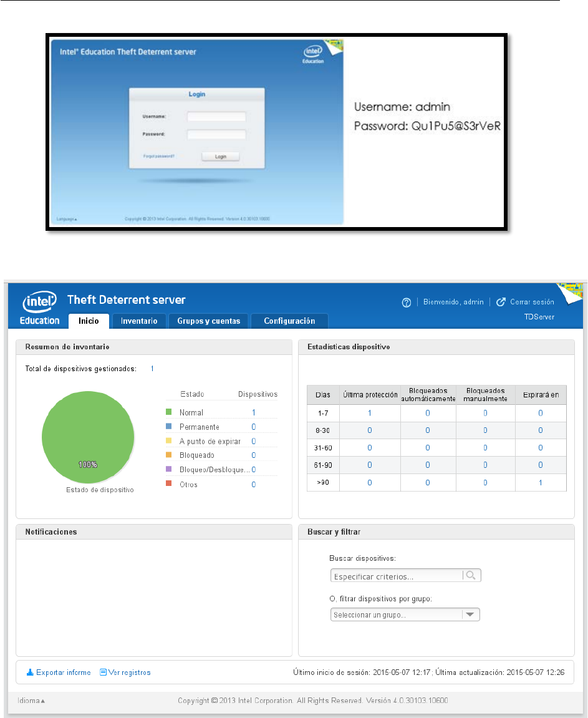Click the Forgot password link
This screenshot has width=588, height=718.
pyautogui.click(x=159, y=156)
